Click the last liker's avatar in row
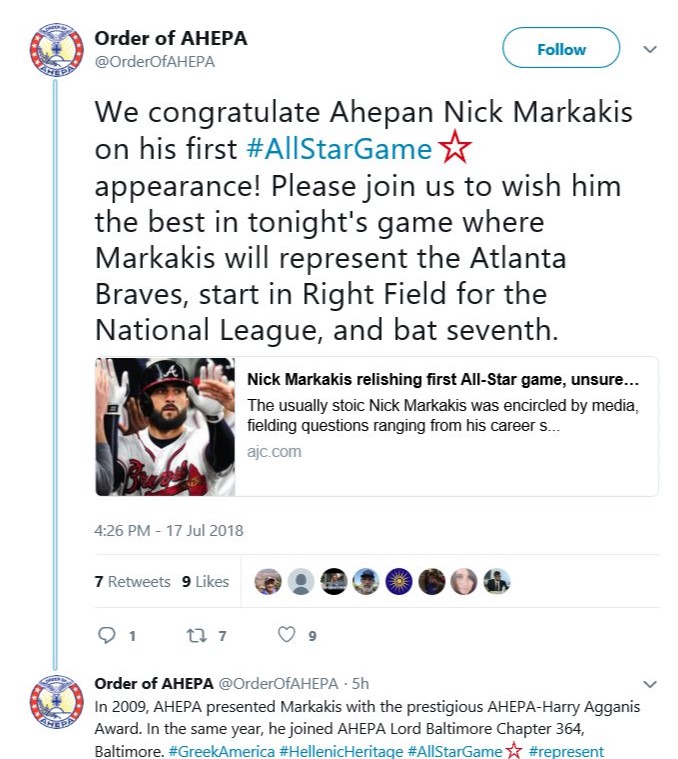The width and height of the screenshot is (678, 759). [x=497, y=581]
